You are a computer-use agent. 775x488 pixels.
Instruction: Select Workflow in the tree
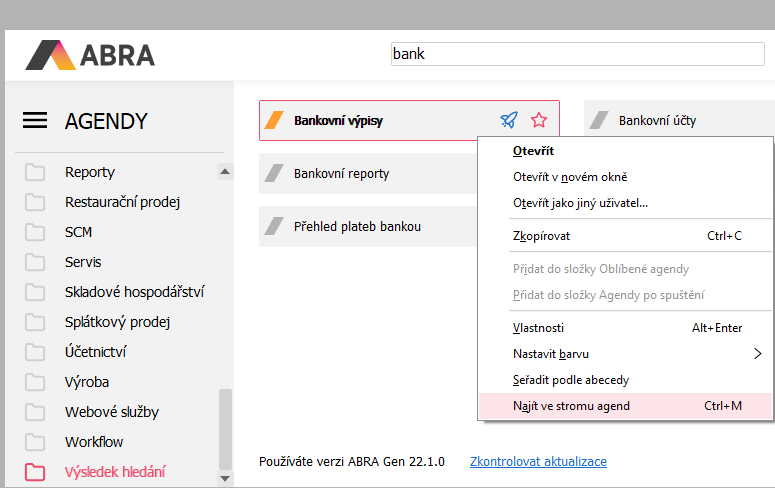(94, 442)
